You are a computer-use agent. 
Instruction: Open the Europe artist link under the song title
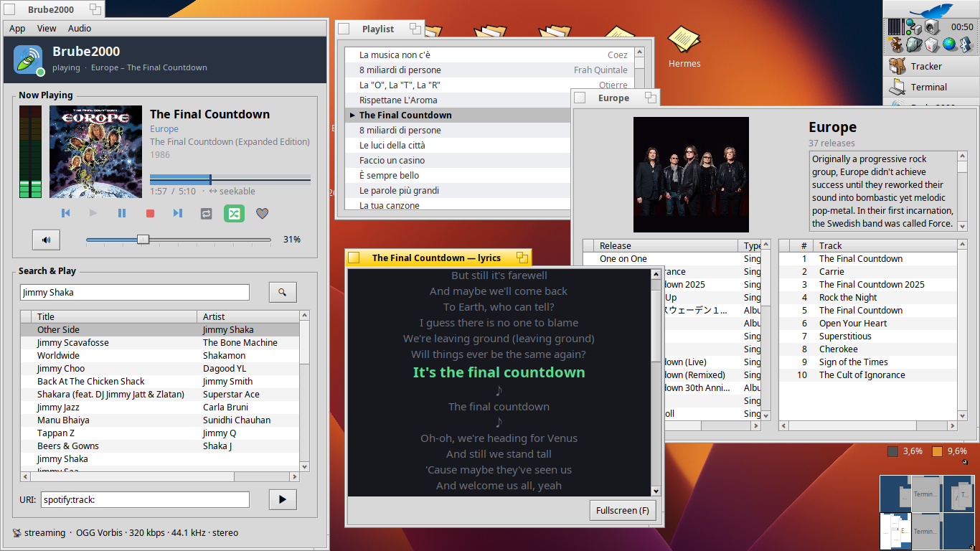point(164,129)
